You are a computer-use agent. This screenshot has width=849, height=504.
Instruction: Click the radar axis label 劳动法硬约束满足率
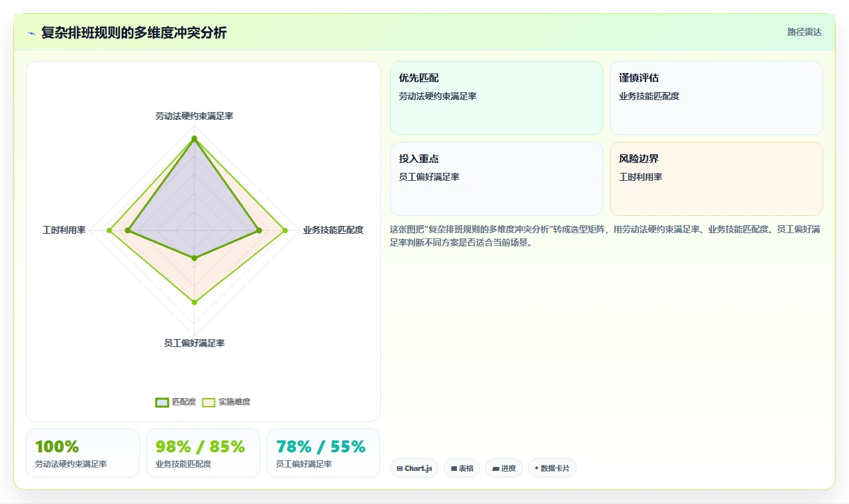click(194, 116)
